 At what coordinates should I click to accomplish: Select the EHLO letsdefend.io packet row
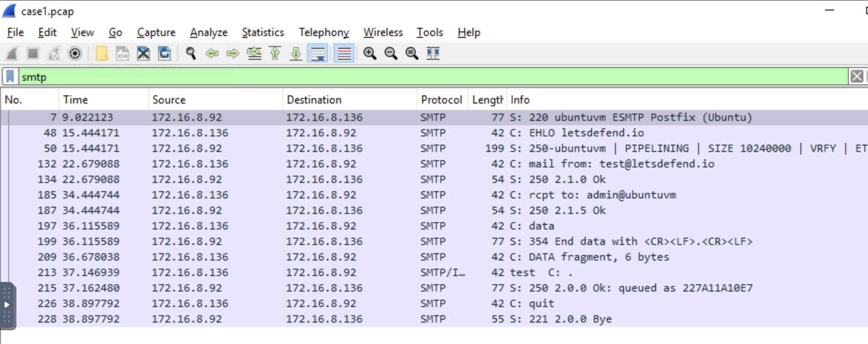tap(434, 133)
